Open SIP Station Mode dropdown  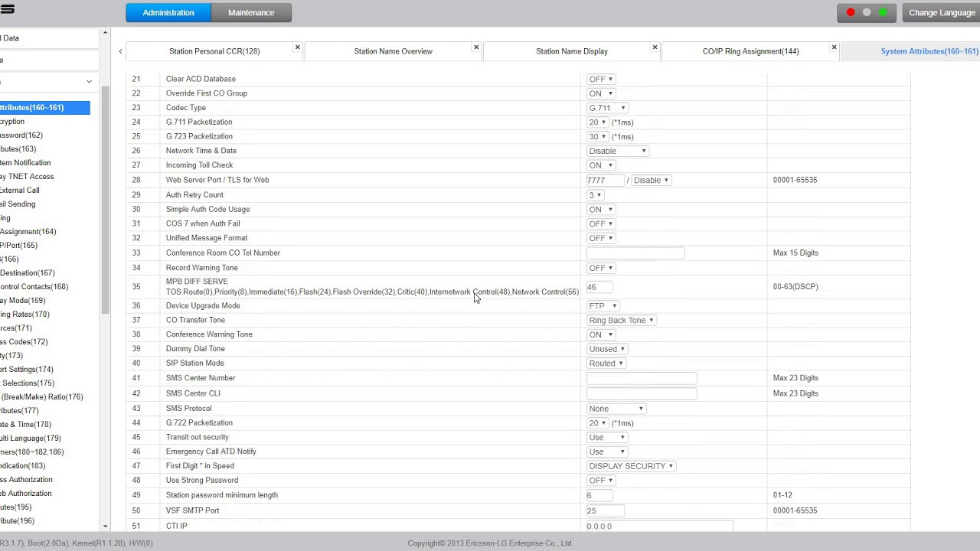(x=606, y=364)
